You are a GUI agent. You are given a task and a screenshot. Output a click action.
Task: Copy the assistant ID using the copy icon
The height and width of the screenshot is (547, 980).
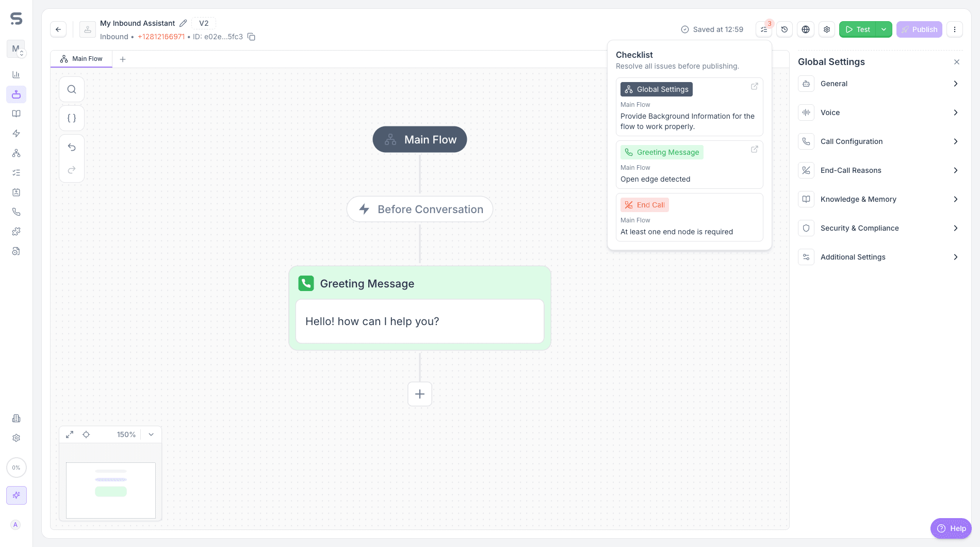point(251,37)
